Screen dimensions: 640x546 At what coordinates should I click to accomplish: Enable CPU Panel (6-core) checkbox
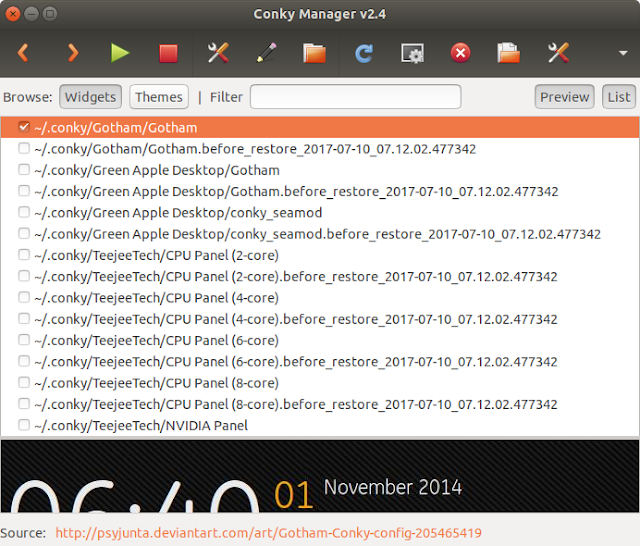click(24, 340)
